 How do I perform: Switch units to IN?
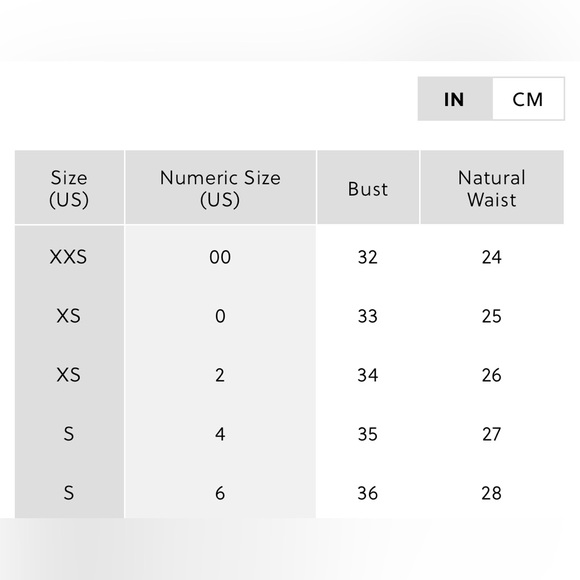[455, 99]
